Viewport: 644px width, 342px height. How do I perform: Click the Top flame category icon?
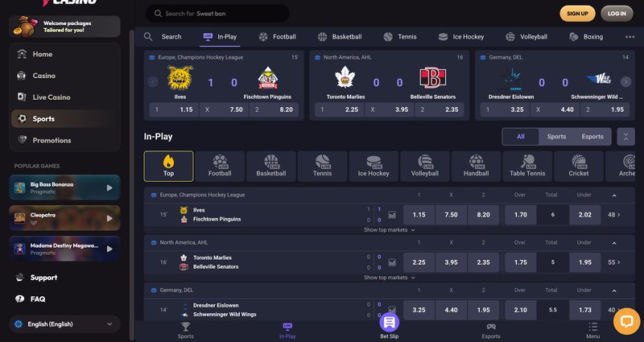tap(168, 166)
